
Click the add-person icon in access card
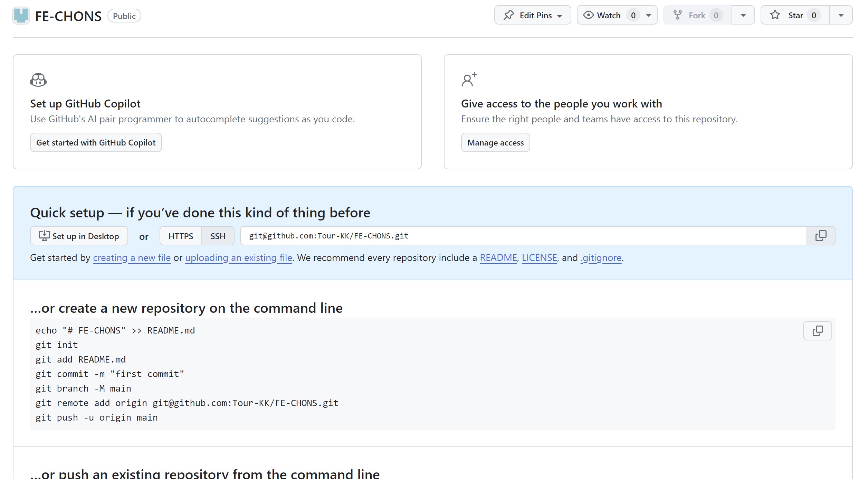click(469, 80)
